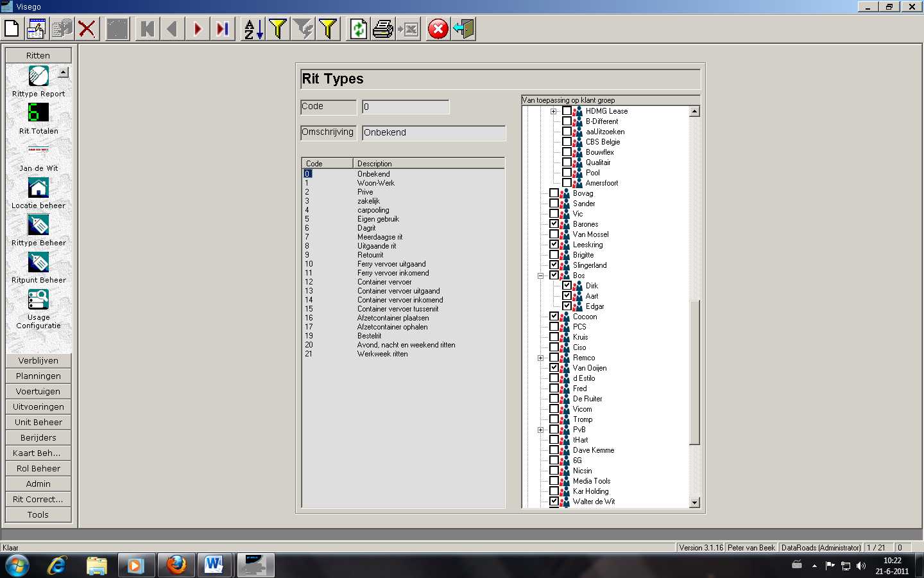Click the new record blank page icon
Screen dimensions: 924x578
(x=12, y=29)
